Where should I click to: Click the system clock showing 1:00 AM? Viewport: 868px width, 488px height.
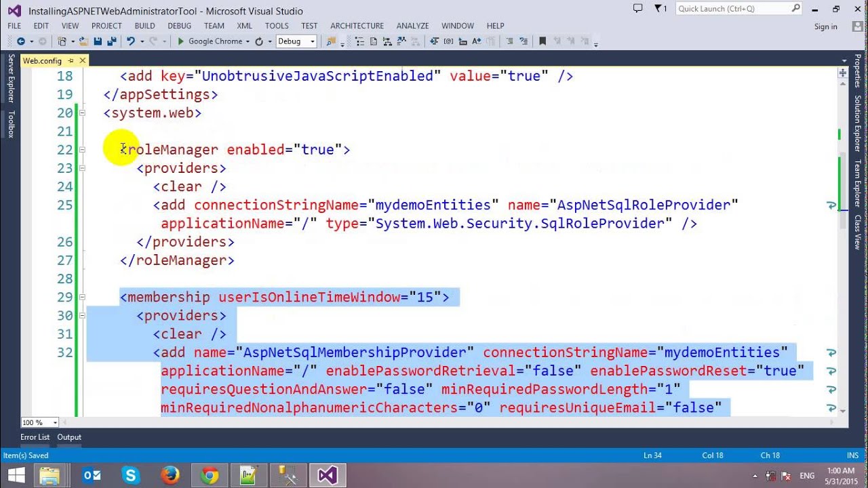pyautogui.click(x=841, y=470)
